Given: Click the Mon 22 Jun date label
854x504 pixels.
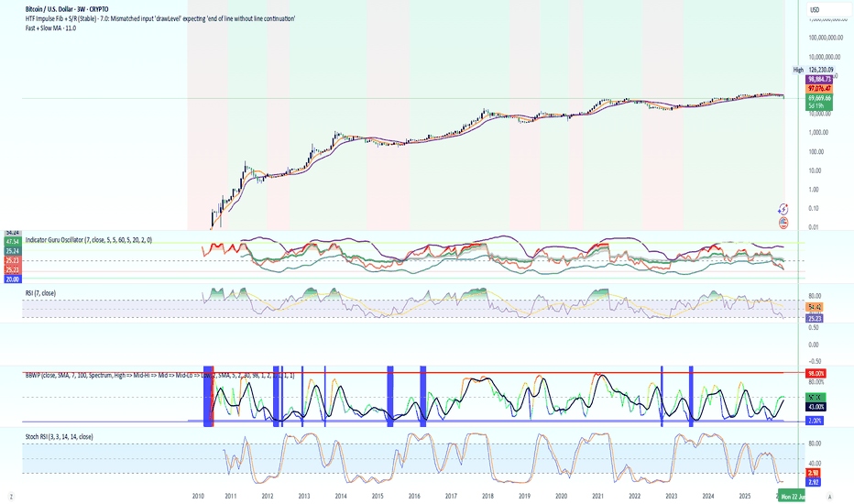Looking at the screenshot, I should (792, 497).
